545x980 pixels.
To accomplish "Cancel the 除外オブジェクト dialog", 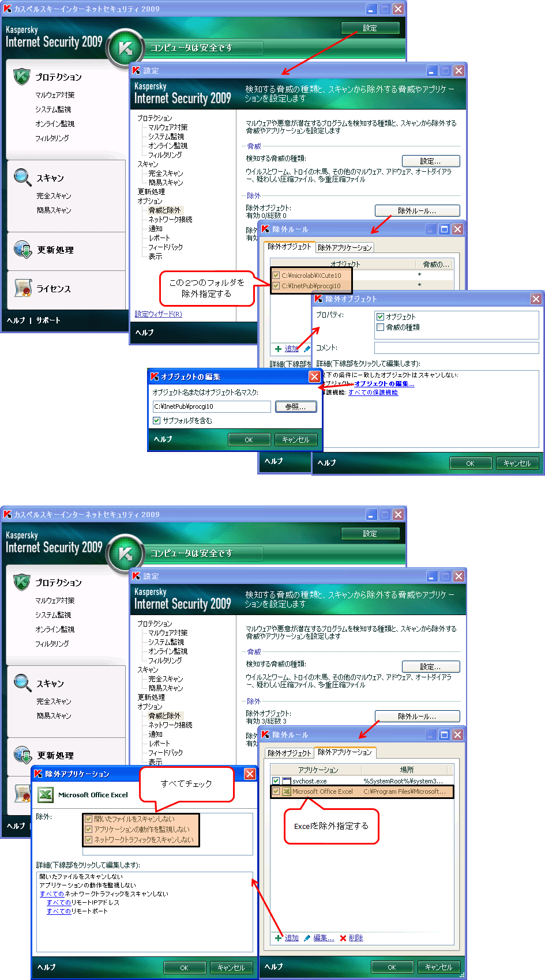I will tap(517, 463).
